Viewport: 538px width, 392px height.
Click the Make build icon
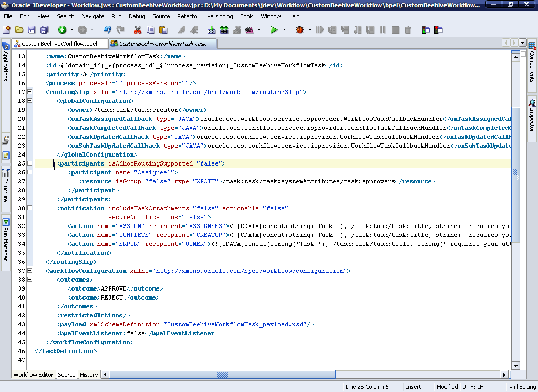click(212, 30)
